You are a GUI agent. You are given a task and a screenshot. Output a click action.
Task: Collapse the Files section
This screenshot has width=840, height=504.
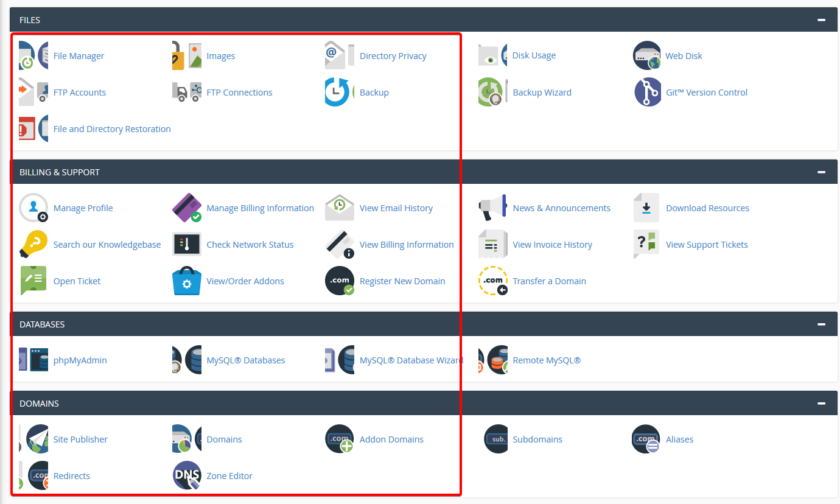click(821, 20)
